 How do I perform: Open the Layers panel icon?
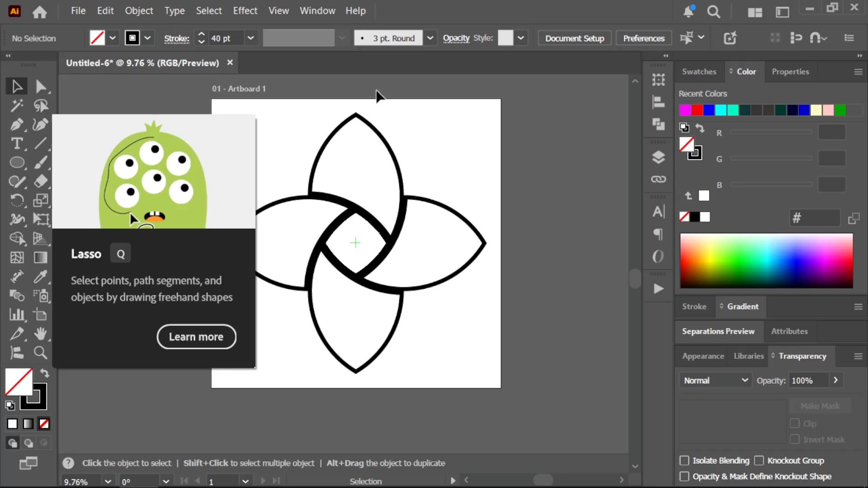[x=658, y=157]
